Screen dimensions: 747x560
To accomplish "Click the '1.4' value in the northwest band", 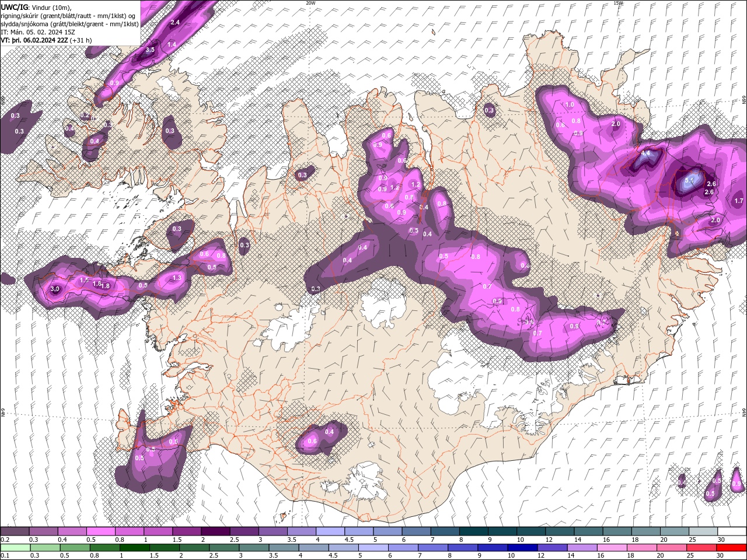I will pyautogui.click(x=172, y=44).
